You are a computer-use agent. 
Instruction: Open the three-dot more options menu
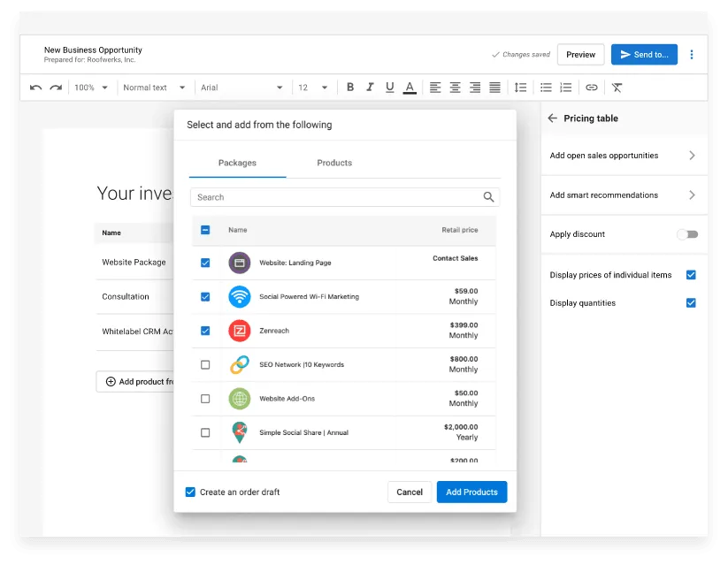coord(692,55)
